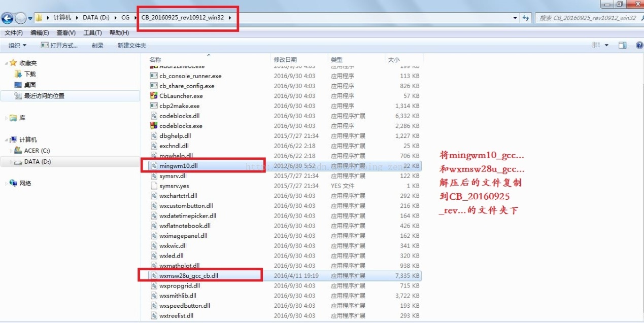Select cb_console_runner.exe file icon
Viewport: 644px width, 323px height.
[154, 76]
